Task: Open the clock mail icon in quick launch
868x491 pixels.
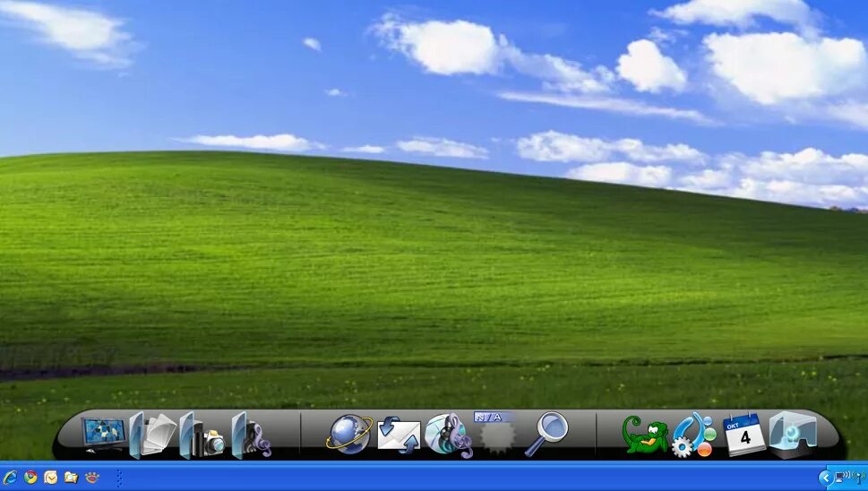Action: pyautogui.click(x=50, y=478)
